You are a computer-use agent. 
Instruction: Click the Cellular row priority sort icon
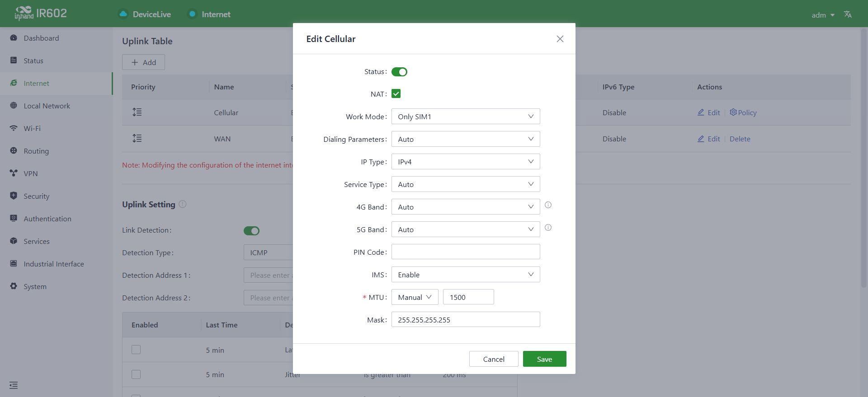[x=137, y=112]
